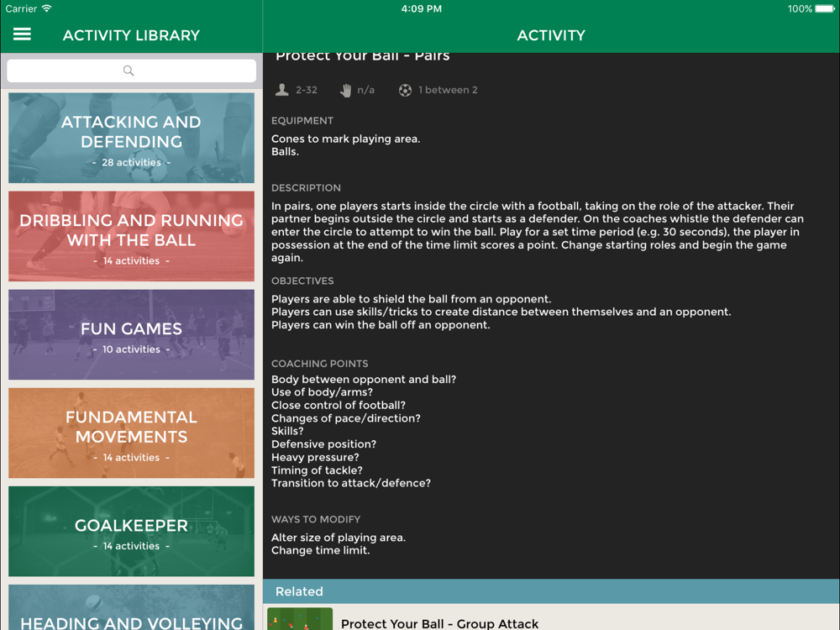Open the hamburger menu

click(x=22, y=34)
